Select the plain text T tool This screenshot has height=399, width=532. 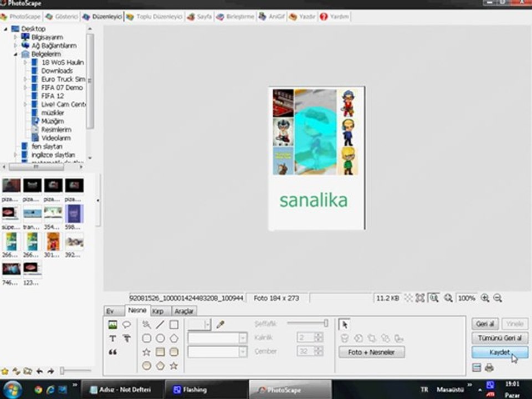tap(112, 338)
